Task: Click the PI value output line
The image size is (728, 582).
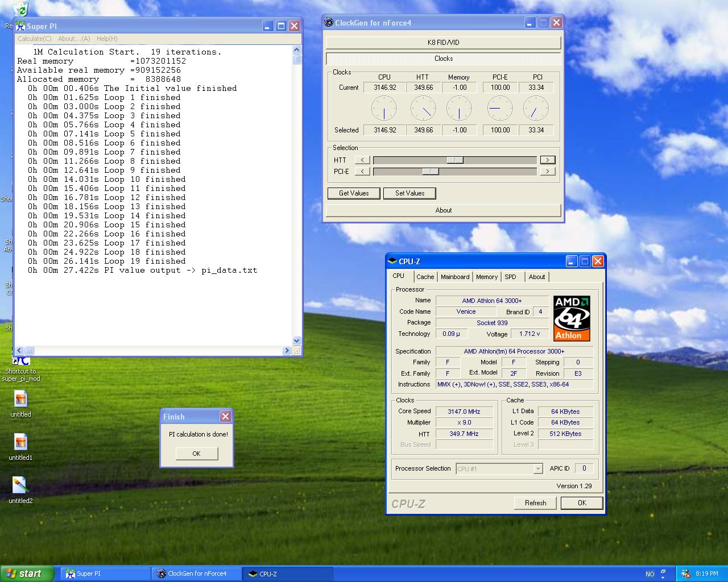Action: click(143, 271)
